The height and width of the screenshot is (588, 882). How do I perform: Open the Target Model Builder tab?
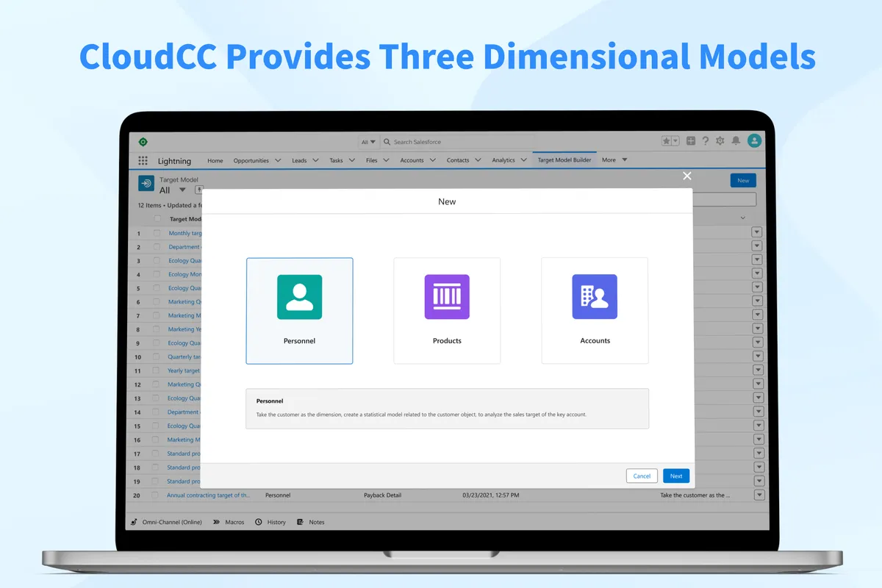point(564,159)
